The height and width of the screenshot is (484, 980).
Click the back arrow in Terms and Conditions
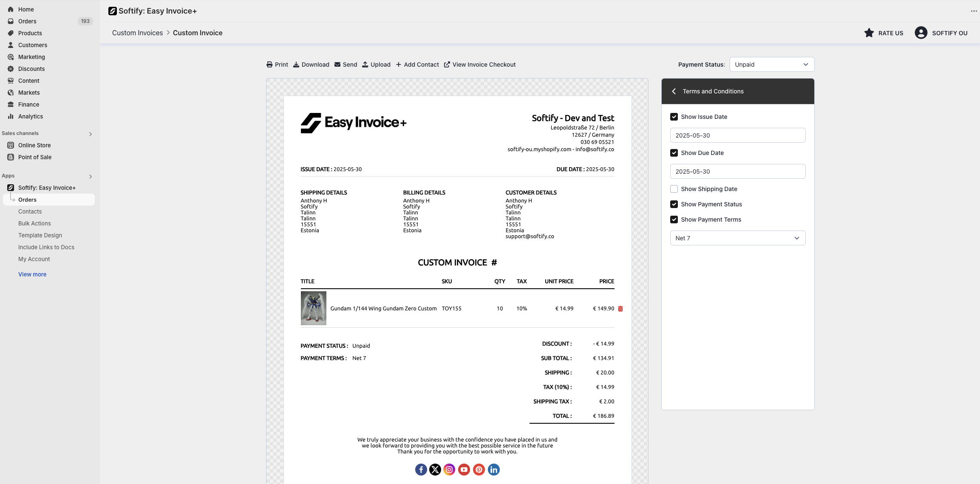click(674, 91)
